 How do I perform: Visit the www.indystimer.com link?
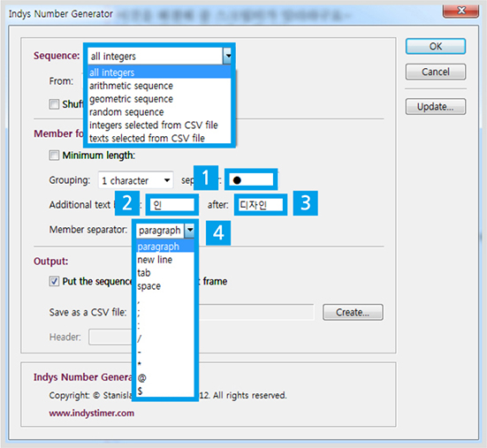(x=91, y=414)
